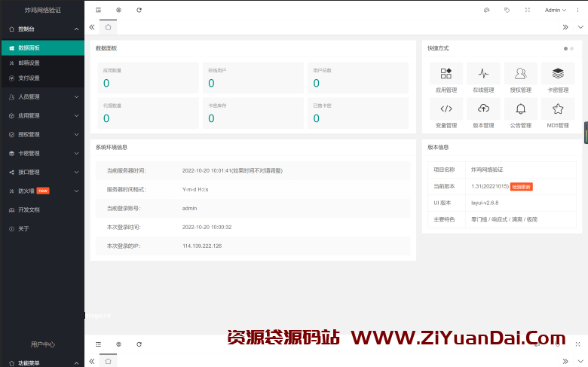The width and height of the screenshot is (588, 367).
Task: Click the layui-v2.6.8 version text
Action: coord(485,203)
